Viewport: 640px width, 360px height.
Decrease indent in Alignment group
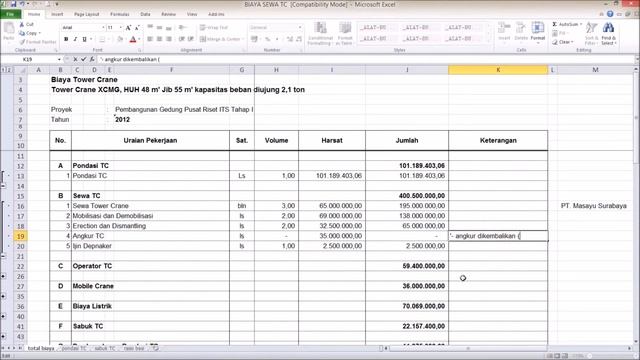pos(182,39)
